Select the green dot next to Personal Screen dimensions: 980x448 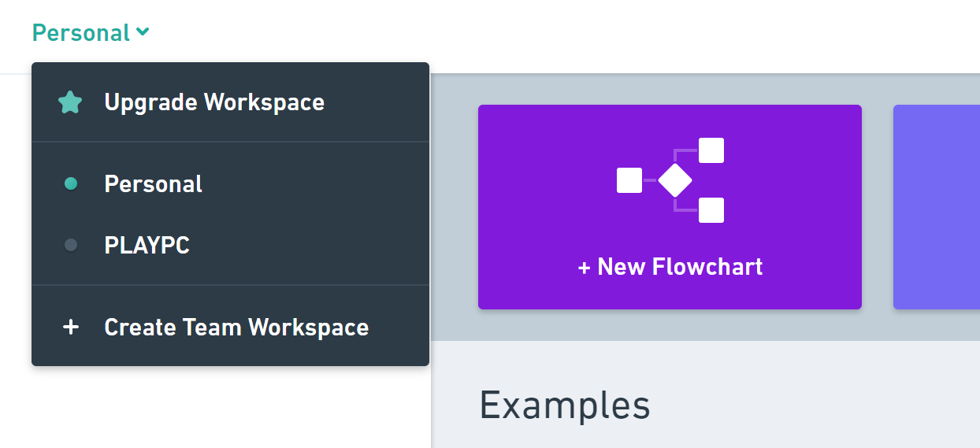click(71, 184)
